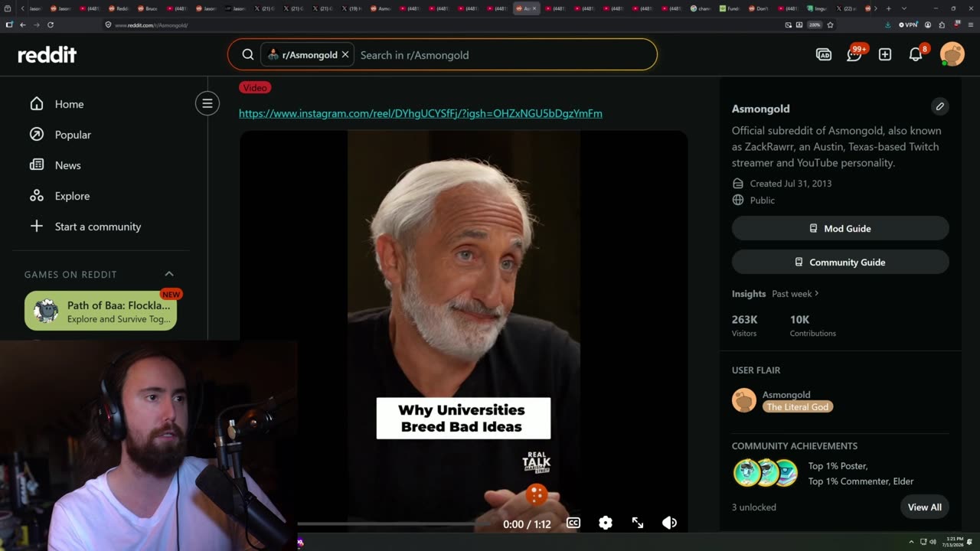Toggle closed captions on the video

573,523
